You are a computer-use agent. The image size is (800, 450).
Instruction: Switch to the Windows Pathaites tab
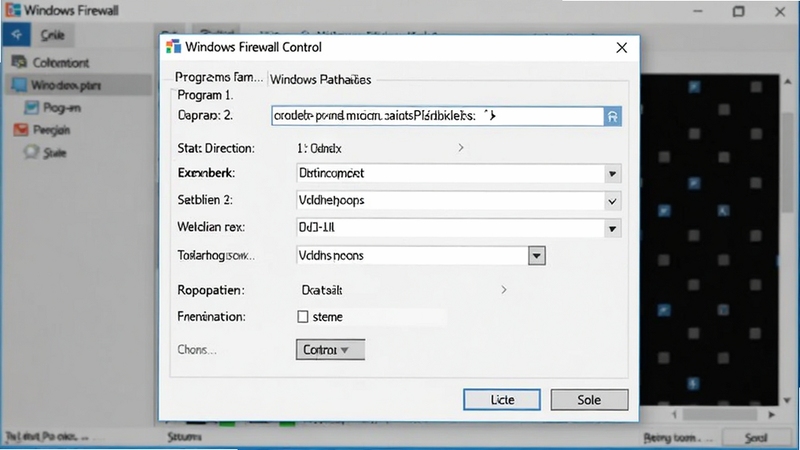[x=320, y=80]
